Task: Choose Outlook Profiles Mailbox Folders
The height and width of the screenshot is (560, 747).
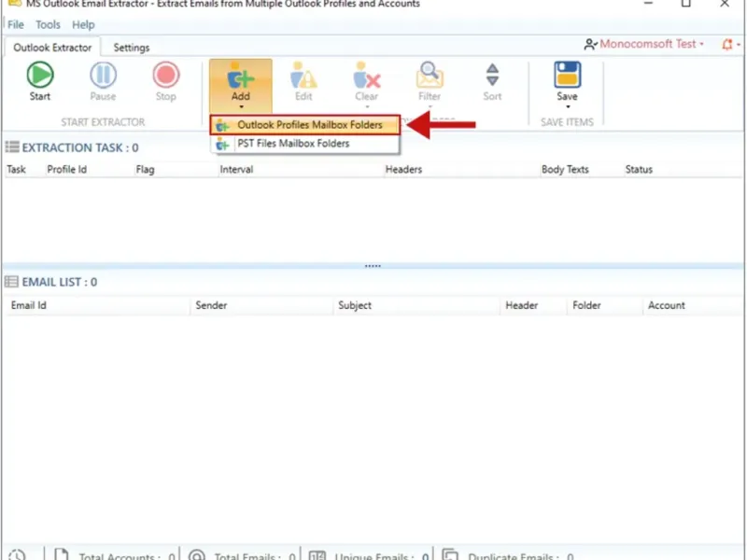Action: point(305,125)
